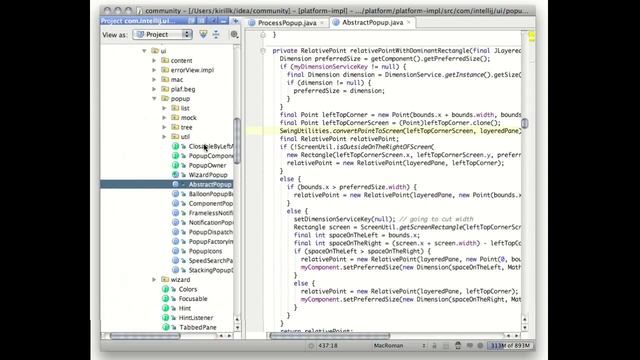Select the BalloonPopupB… class in tree

pyautogui.click(x=211, y=194)
